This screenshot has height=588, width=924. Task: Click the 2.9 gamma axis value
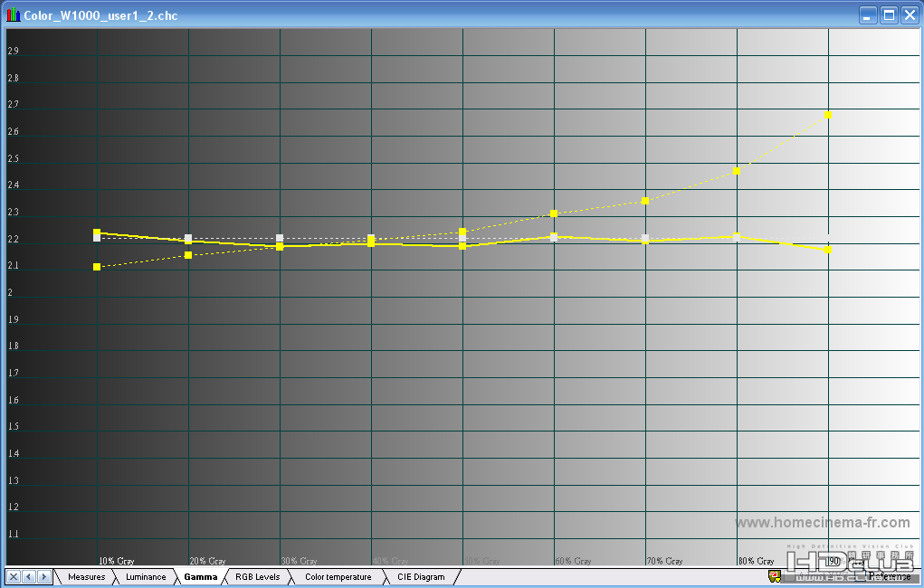tap(13, 51)
